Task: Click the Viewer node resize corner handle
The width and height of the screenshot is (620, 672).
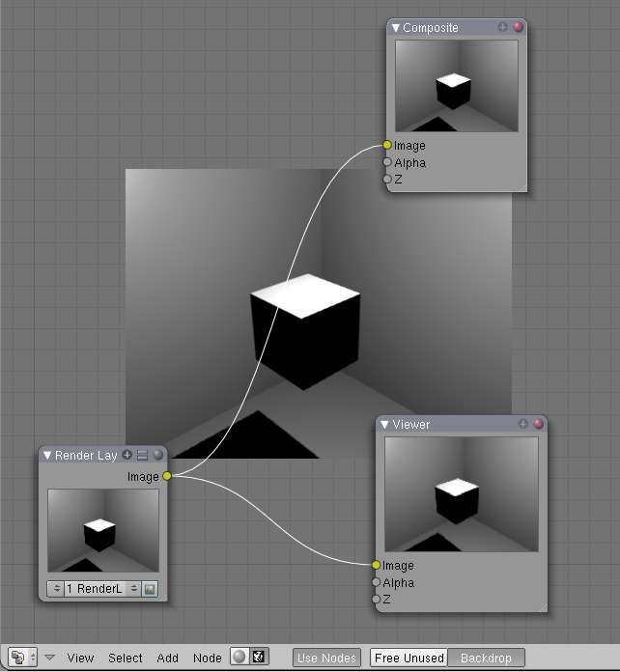Action: click(543, 607)
